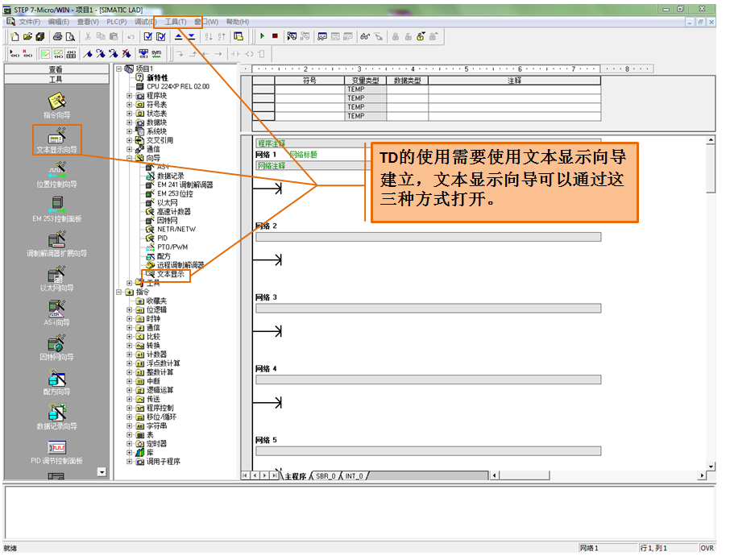This screenshot has height=560, width=730.
Task: Expand the 数据块 tree node
Action: tap(130, 122)
